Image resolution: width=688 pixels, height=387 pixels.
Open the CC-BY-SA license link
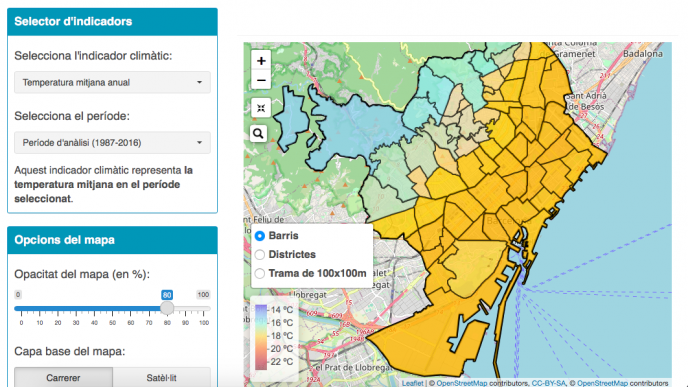pyautogui.click(x=548, y=383)
